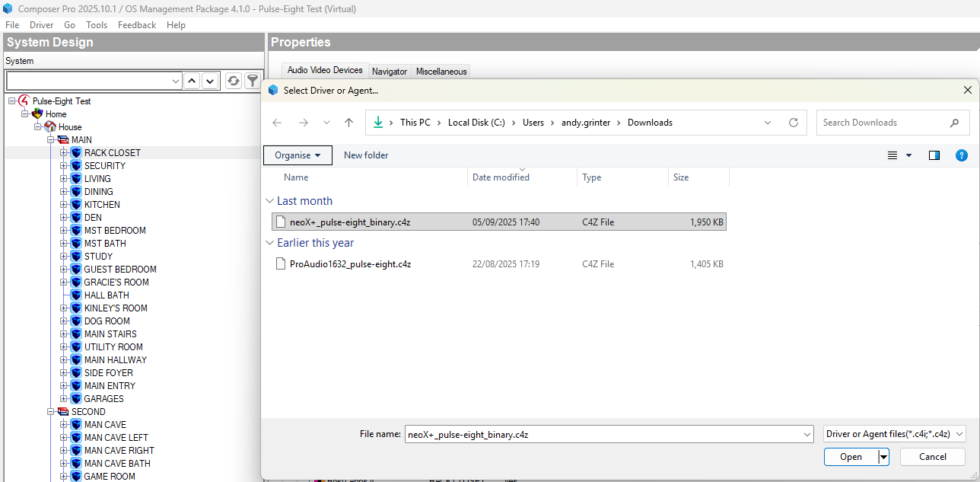Click This PC in address breadcrumb
The image size is (980, 482).
(415, 123)
